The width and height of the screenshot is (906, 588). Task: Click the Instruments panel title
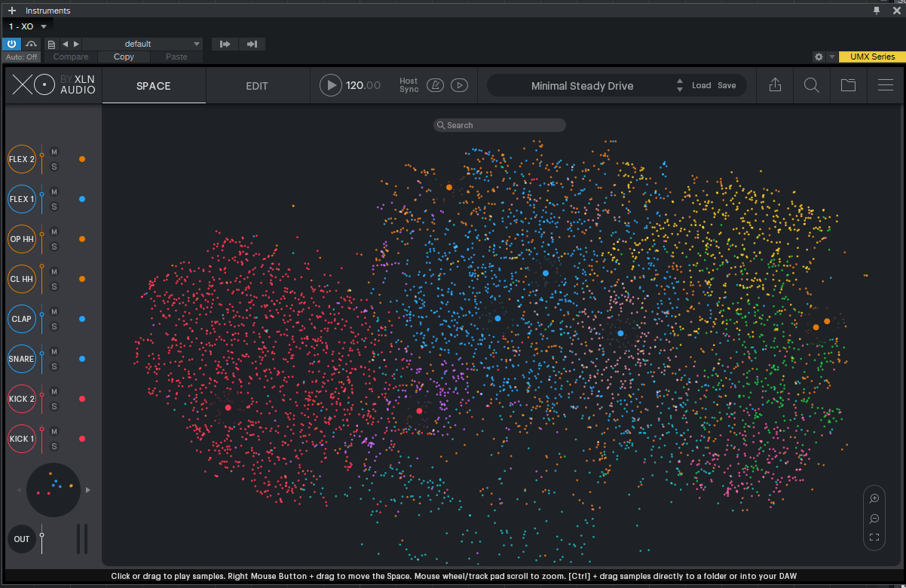coord(48,11)
